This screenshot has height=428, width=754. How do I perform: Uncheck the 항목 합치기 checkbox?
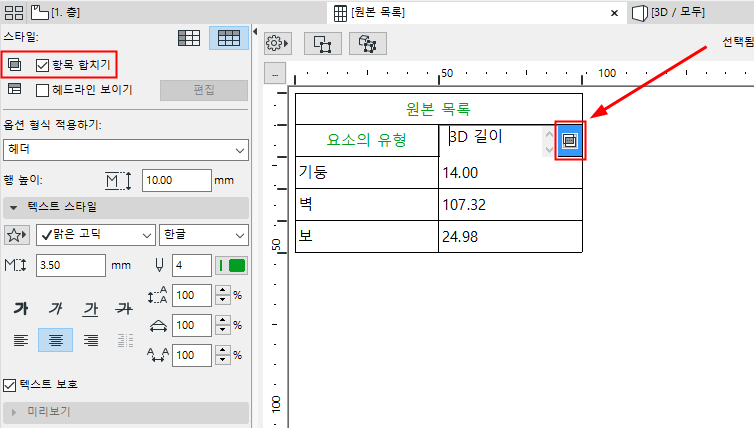click(42, 65)
